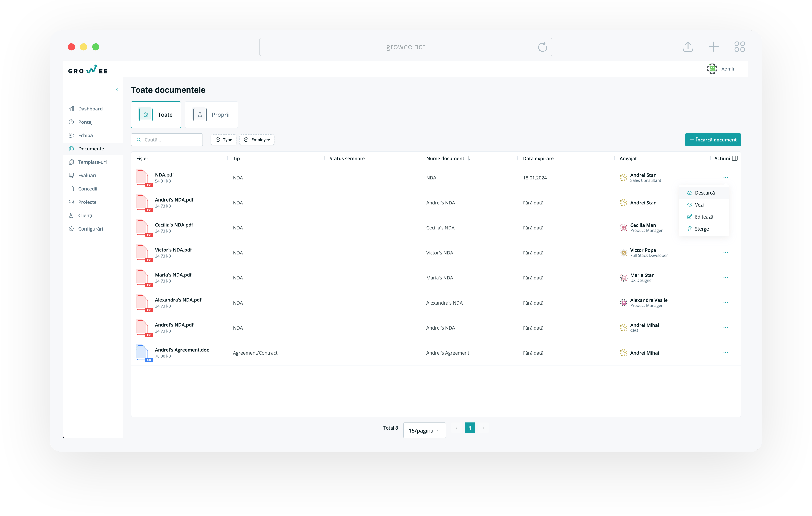Screen dimensions: 812x516
Task: Choose Editează from the context menu
Action: point(704,217)
